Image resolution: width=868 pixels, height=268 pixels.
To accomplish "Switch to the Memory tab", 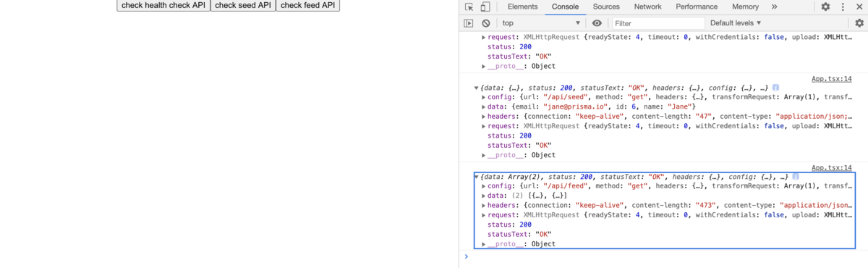I will [745, 7].
